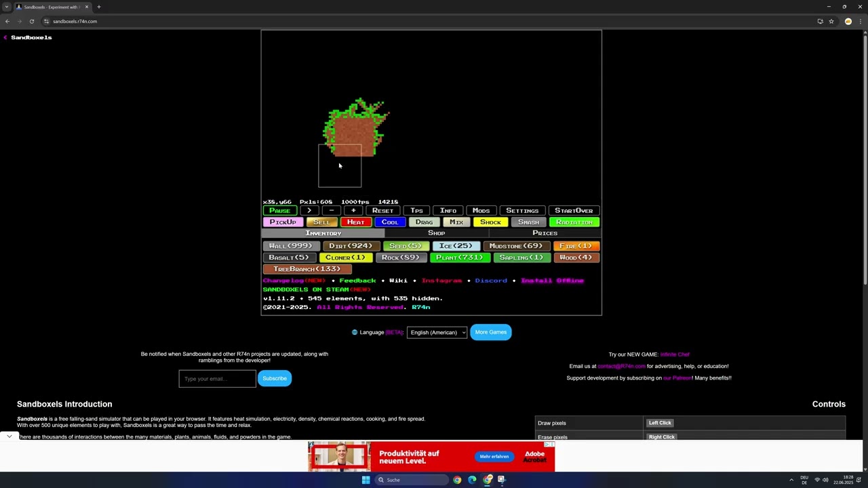This screenshot has height=488, width=868.
Task: Open the Instagram link
Action: (x=441, y=281)
